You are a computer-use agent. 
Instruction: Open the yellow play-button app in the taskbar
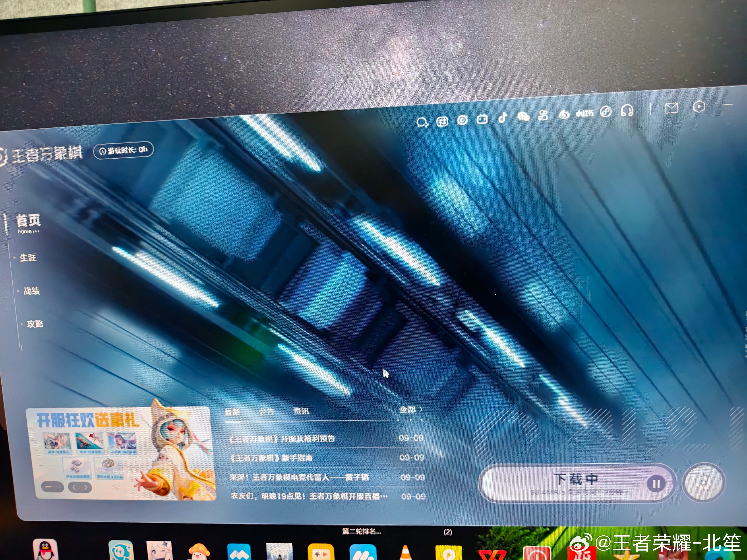pos(448,553)
